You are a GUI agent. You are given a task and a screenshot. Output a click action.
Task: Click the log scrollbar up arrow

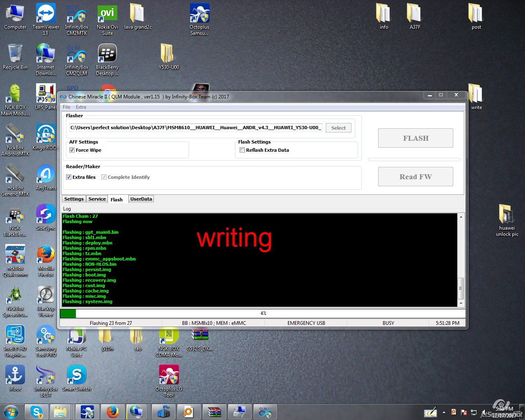coord(461,217)
